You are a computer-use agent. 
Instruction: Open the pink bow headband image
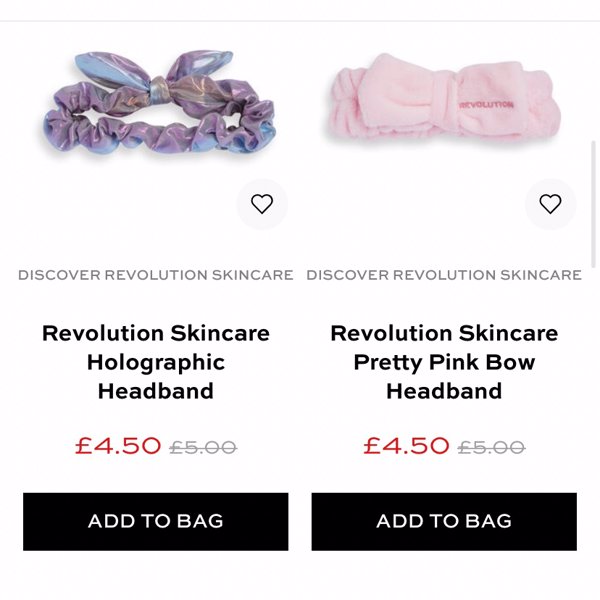click(x=444, y=98)
